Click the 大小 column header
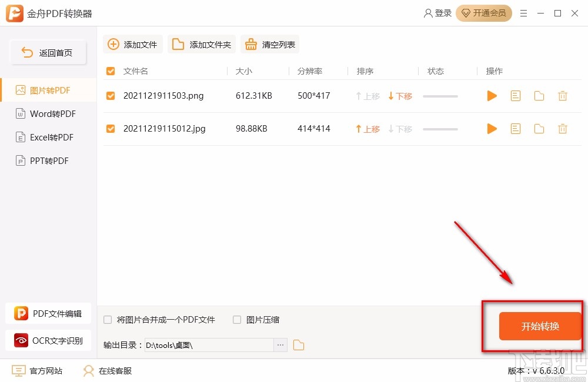The width and height of the screenshot is (588, 382). [244, 71]
